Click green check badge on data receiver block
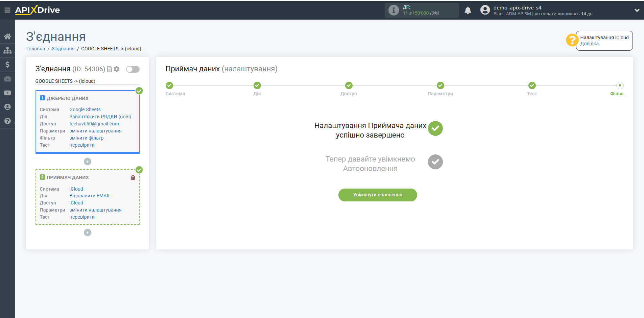Screen dimensions: 644x318 pyautogui.click(x=139, y=170)
